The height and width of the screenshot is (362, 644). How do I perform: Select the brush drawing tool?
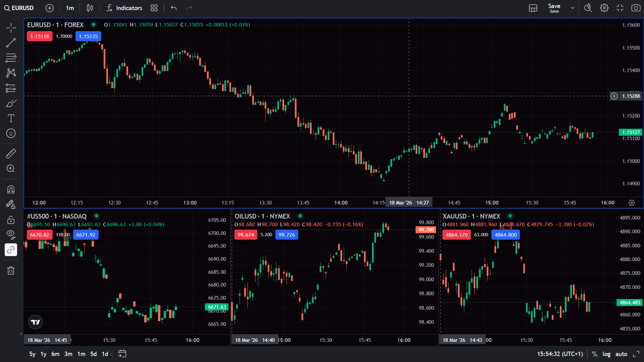(x=11, y=103)
